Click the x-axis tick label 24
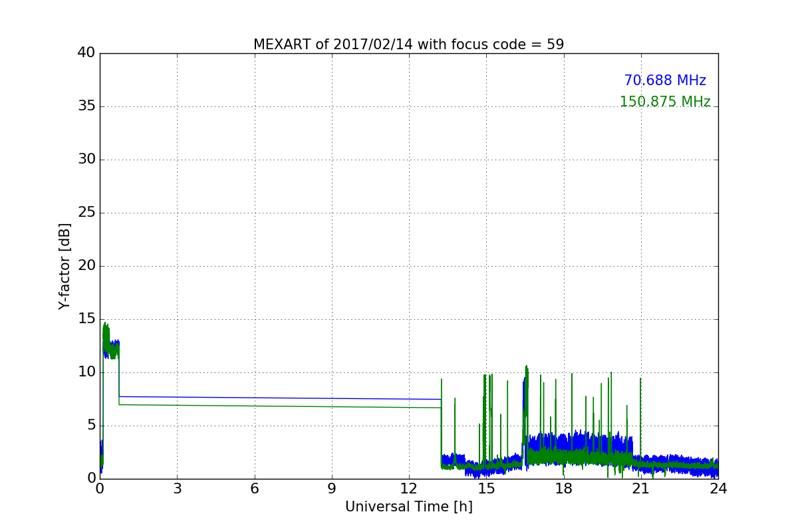The height and width of the screenshot is (532, 798). (x=718, y=488)
